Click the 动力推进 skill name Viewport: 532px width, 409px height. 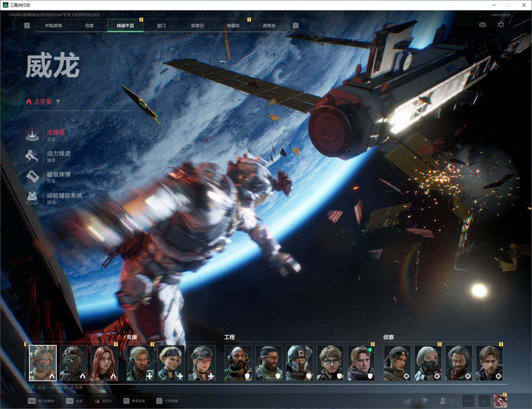coord(59,153)
